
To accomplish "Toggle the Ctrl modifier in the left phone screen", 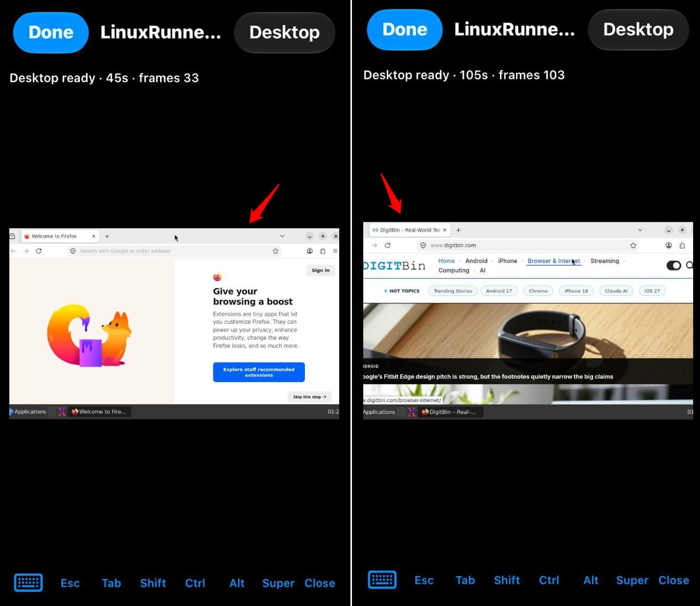I will [x=195, y=583].
